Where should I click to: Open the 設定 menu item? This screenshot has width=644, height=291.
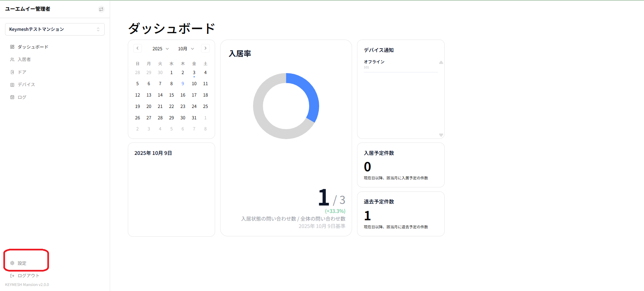click(x=22, y=263)
